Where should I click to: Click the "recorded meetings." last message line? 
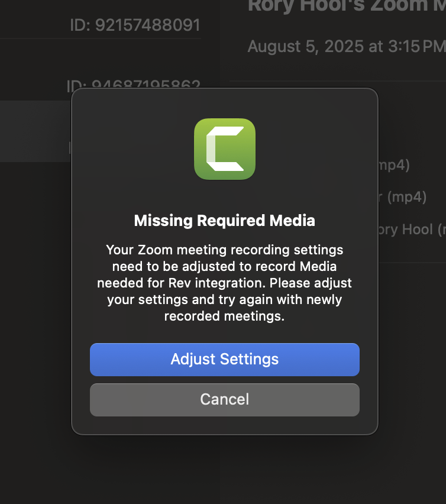click(x=225, y=316)
